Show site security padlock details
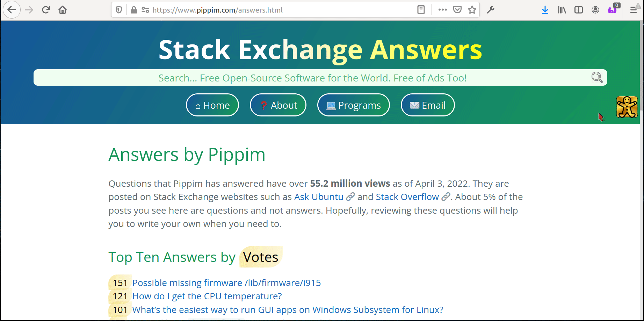 coord(133,10)
